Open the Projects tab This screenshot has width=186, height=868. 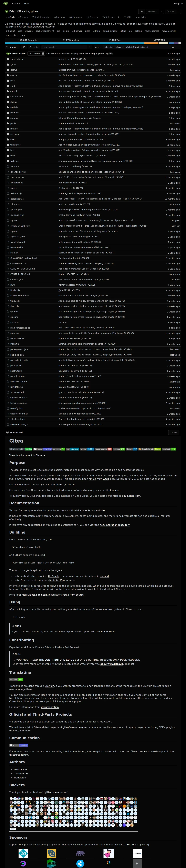[92, 17]
